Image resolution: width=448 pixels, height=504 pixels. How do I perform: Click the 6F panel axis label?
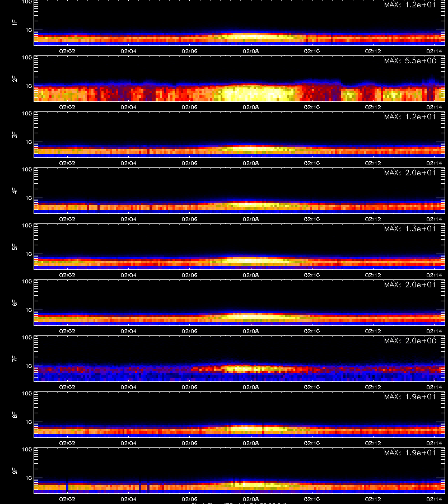[x=15, y=303]
